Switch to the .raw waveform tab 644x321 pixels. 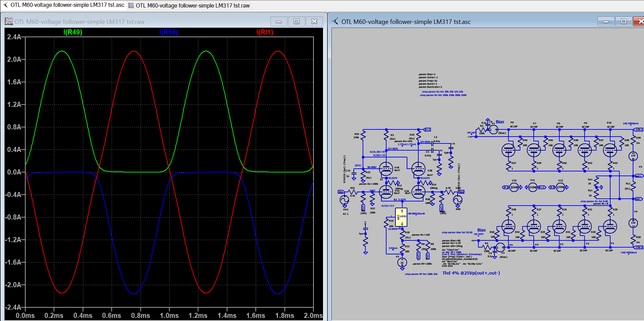pyautogui.click(x=189, y=5)
